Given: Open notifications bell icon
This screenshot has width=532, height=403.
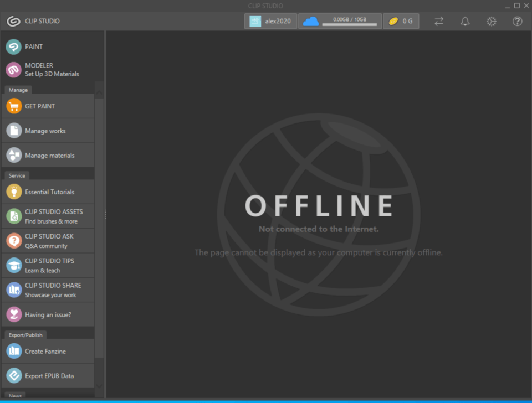Looking at the screenshot, I should pos(465,21).
